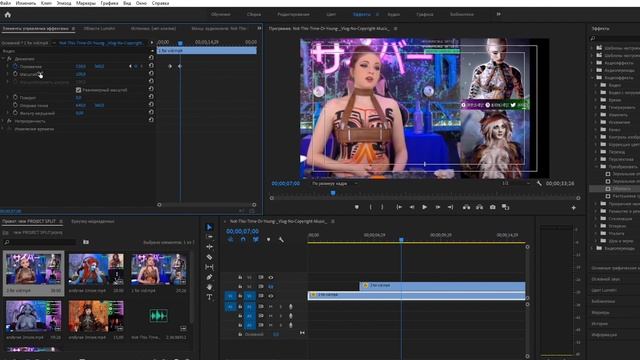640x360 pixels.
Task: Add or remove a Position keyframe
Action: (136, 66)
